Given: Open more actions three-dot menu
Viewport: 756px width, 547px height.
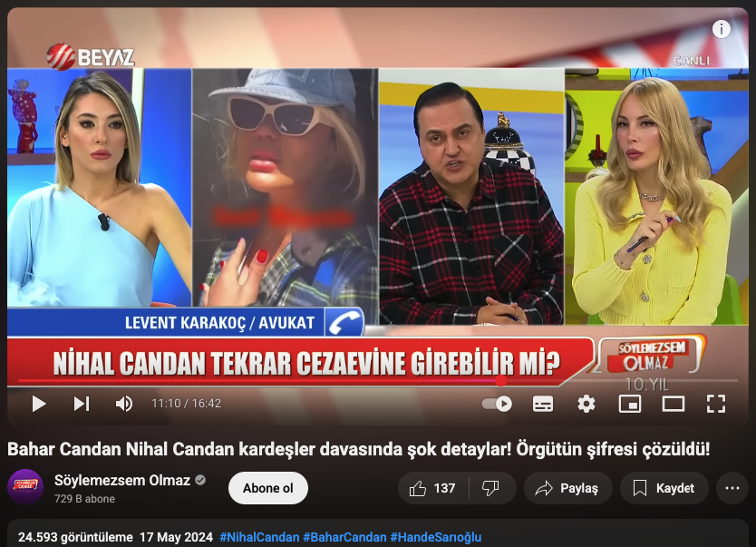Looking at the screenshot, I should point(732,488).
